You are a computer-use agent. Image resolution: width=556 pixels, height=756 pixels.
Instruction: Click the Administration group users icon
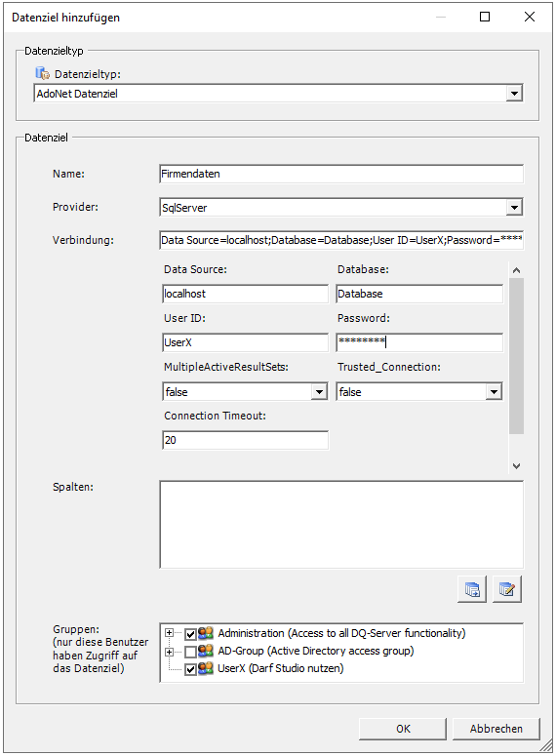(x=206, y=633)
